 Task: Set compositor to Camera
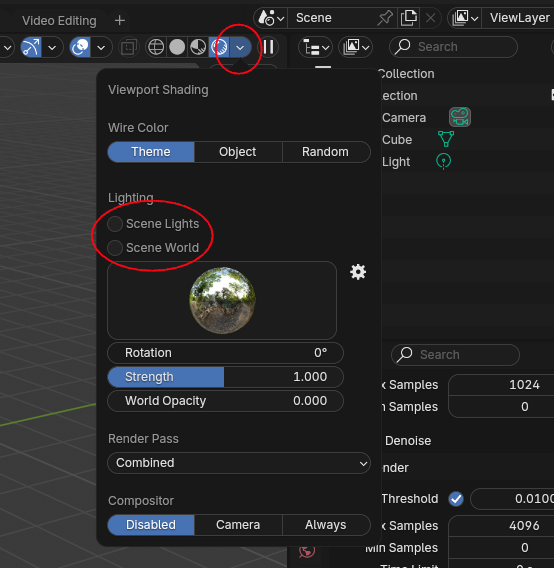pos(238,525)
